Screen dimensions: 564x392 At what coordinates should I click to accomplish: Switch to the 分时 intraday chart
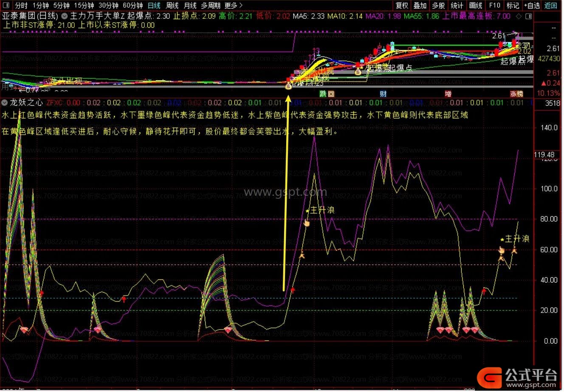(x=21, y=6)
